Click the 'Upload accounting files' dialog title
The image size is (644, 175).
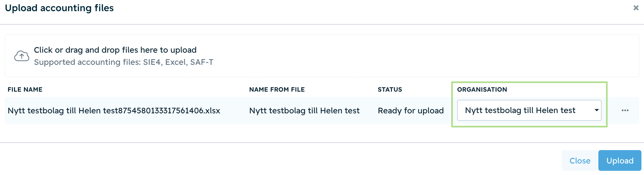click(59, 8)
